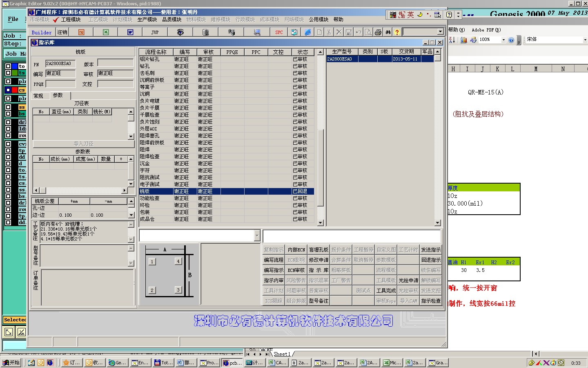The width and height of the screenshot is (588, 368).
Task: Click the database cylinder toolbar icon
Action: tap(205, 32)
